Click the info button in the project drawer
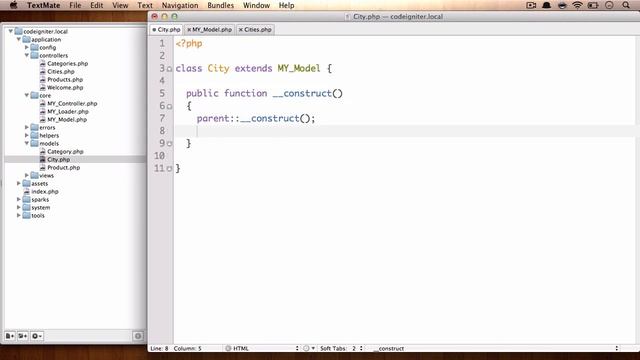The image size is (640, 360). click(138, 336)
